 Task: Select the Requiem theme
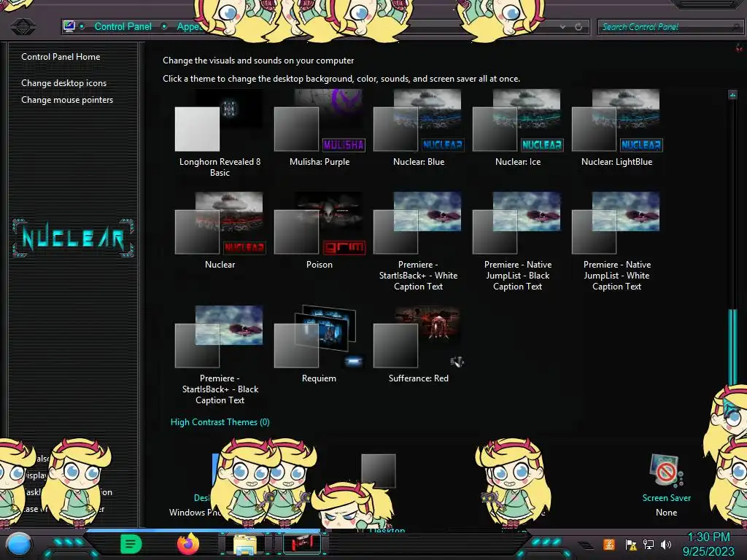[320, 345]
